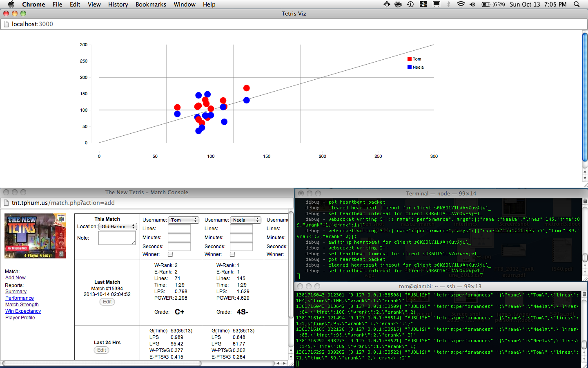
Task: Click the Lines input field for Tom
Action: [x=179, y=229]
